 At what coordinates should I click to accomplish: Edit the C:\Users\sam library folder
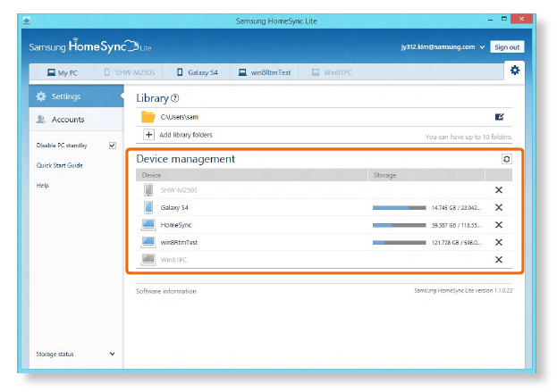pyautogui.click(x=499, y=117)
